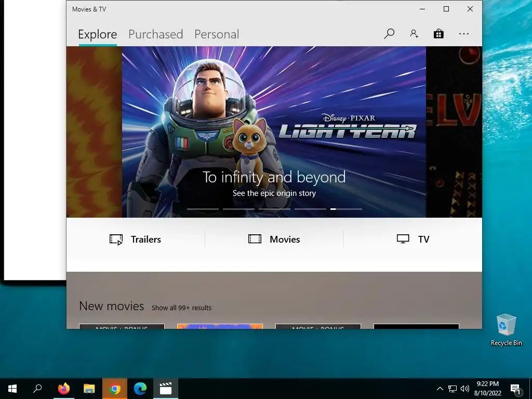Open the TV category
Image resolution: width=532 pixels, height=399 pixels.
(413, 239)
